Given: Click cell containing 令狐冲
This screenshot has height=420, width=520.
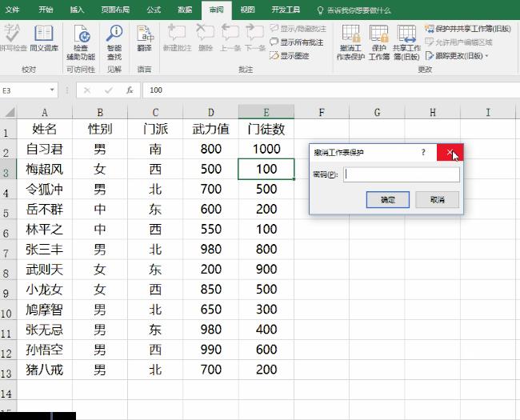Looking at the screenshot, I should click(45, 189).
